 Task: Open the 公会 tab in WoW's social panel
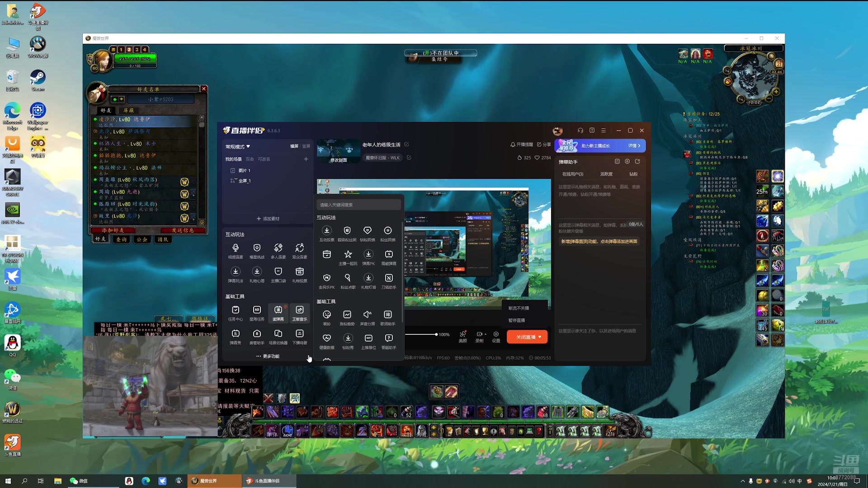point(142,239)
